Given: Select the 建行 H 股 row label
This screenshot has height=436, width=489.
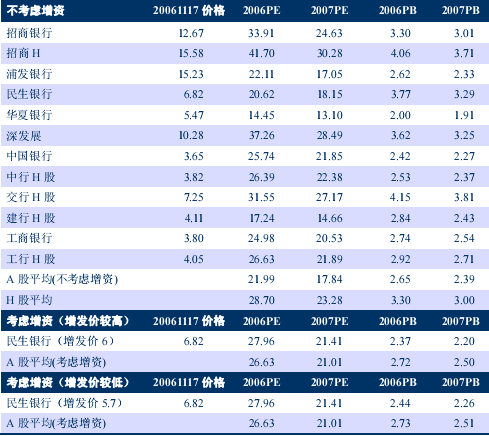Looking at the screenshot, I should point(31,218).
